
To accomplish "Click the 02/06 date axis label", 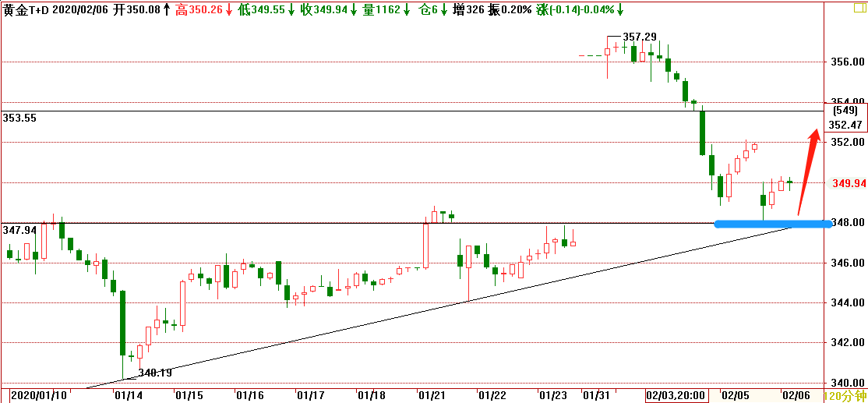I will [796, 396].
